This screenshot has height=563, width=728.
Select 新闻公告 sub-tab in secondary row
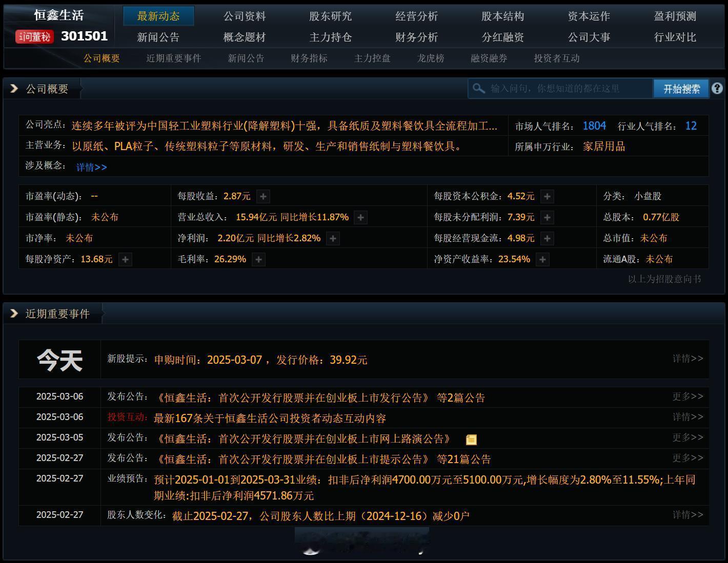click(x=246, y=58)
